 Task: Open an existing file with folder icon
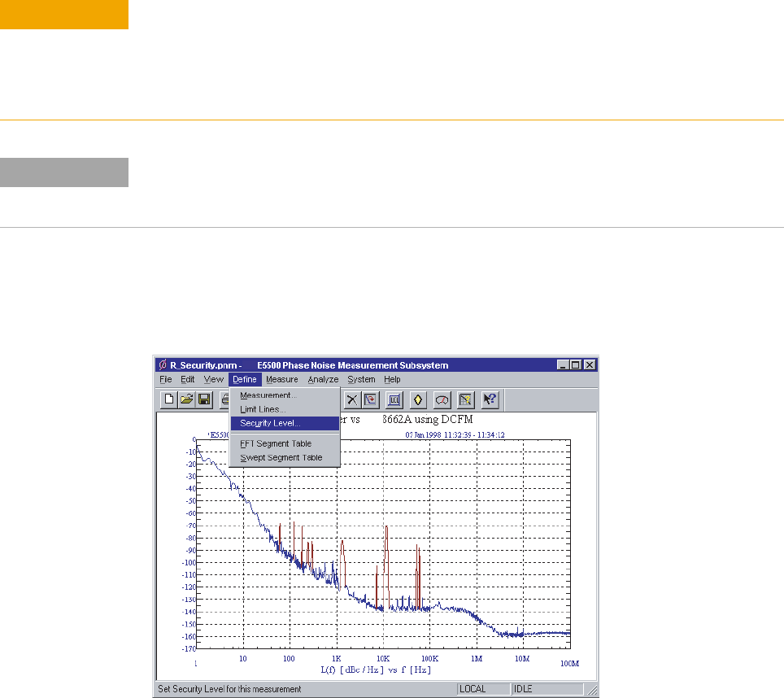[x=186, y=399]
